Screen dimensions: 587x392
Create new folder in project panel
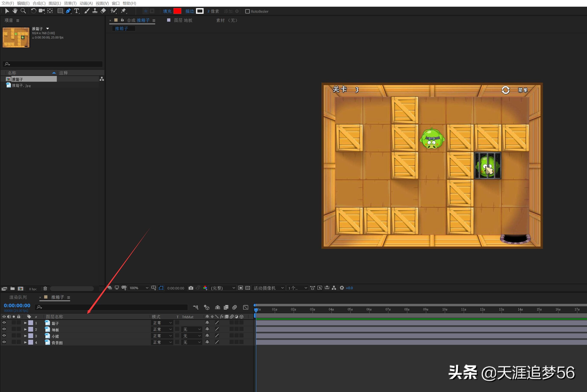pos(12,289)
